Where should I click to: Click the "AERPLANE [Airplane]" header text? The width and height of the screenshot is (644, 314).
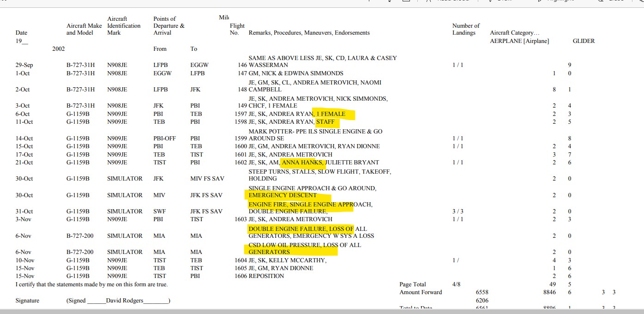pyautogui.click(x=519, y=41)
